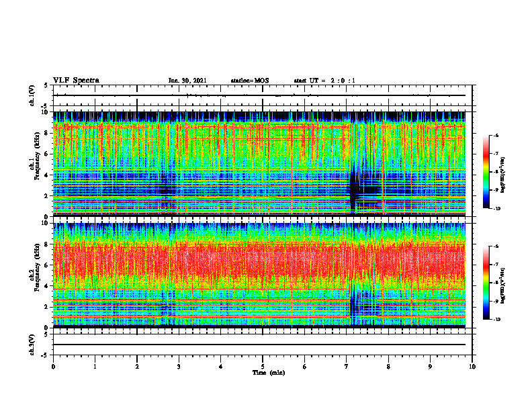Image resolution: width=532 pixels, height=411 pixels.
Task: Click the "4" tick on the time axis
Action: (x=221, y=367)
